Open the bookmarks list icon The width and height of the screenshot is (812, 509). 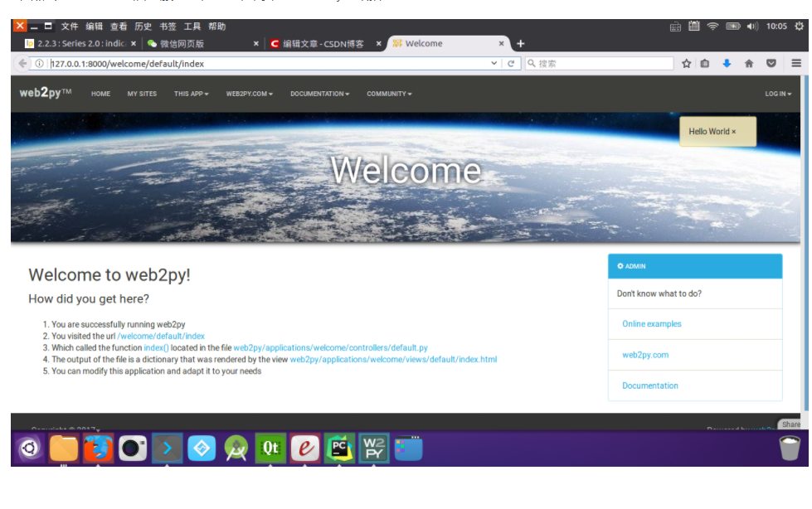click(705, 63)
